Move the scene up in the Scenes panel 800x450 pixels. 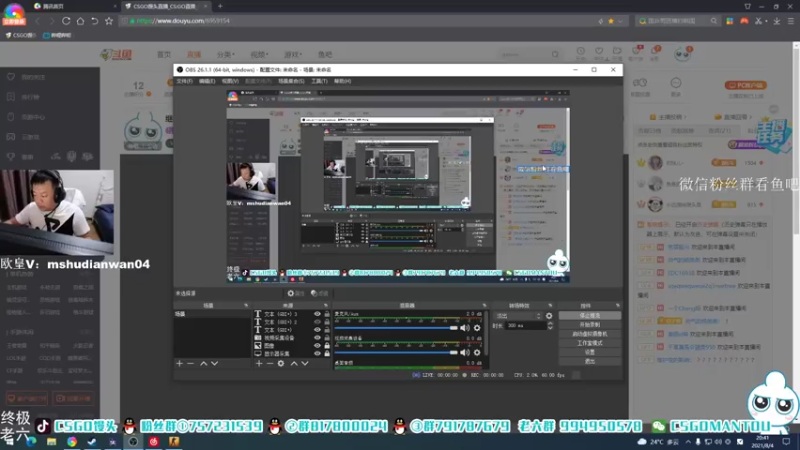coord(204,363)
